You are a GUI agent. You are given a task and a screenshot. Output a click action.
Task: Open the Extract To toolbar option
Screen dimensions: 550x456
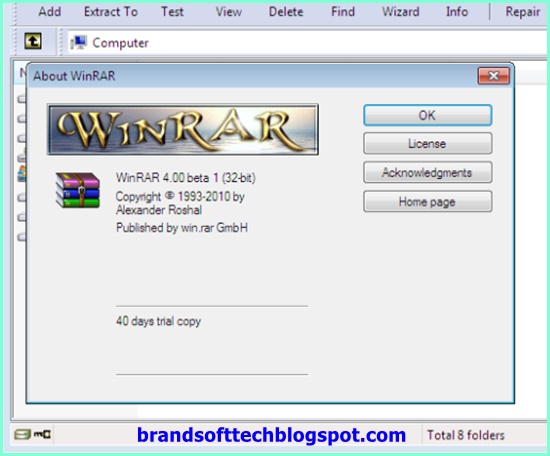pyautogui.click(x=111, y=12)
